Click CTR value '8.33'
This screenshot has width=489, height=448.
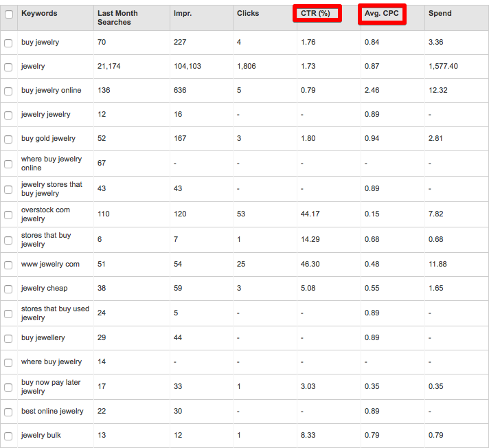(308, 435)
